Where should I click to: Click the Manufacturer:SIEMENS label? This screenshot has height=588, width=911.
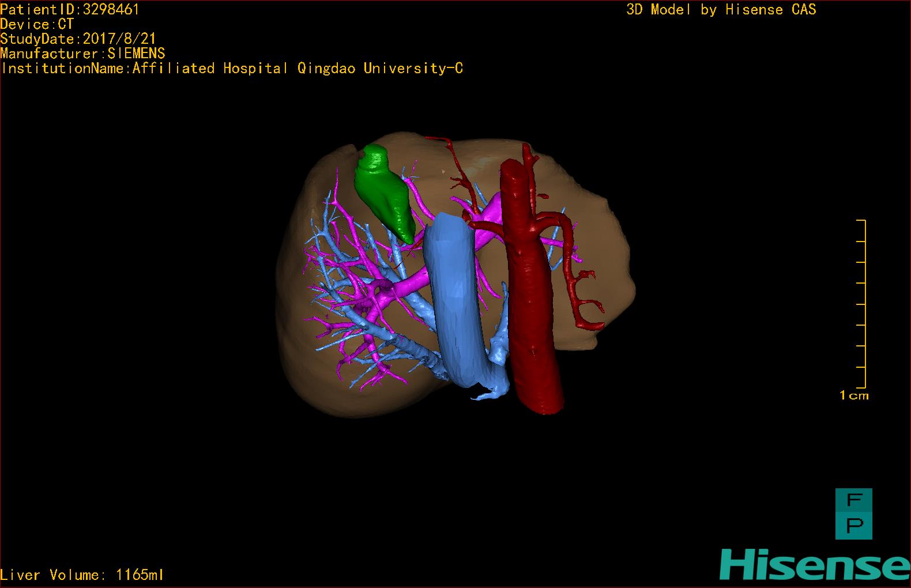pos(82,54)
